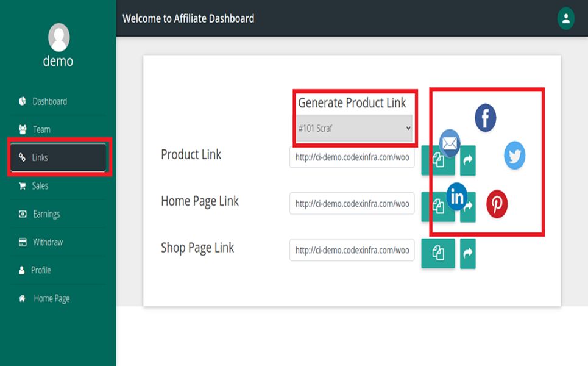This screenshot has width=588, height=366.
Task: Click the "Generate Product Link" heading
Action: pyautogui.click(x=352, y=103)
